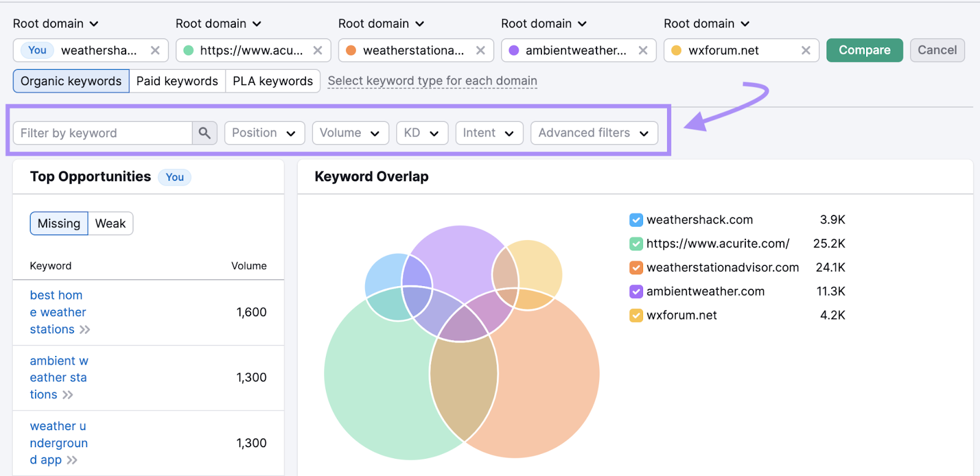Click arrows icon after ambient weather stations

click(x=67, y=395)
